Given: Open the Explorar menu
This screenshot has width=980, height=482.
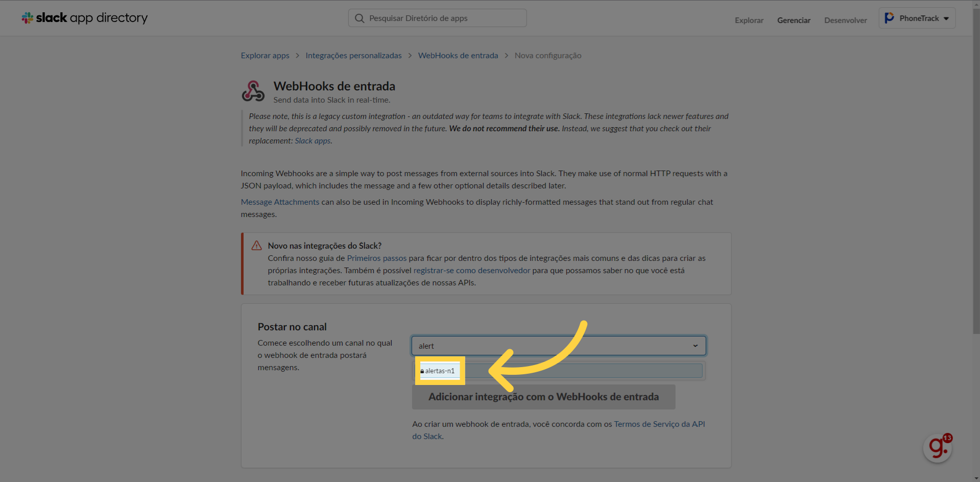Looking at the screenshot, I should (x=749, y=20).
